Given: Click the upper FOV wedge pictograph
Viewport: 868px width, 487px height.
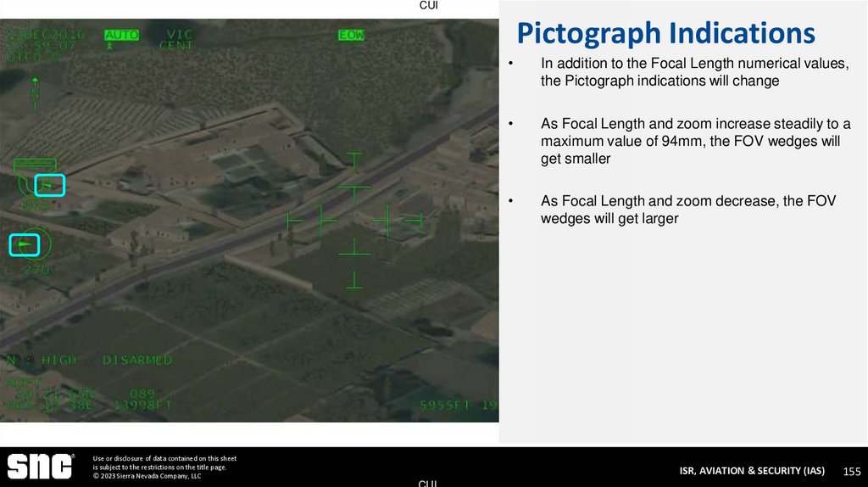Looking at the screenshot, I should [x=50, y=185].
